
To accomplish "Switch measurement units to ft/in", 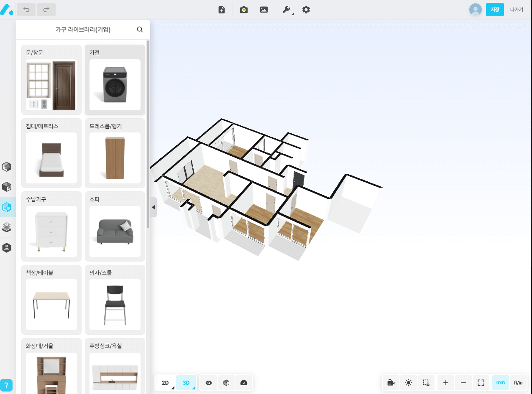I will tap(518, 382).
